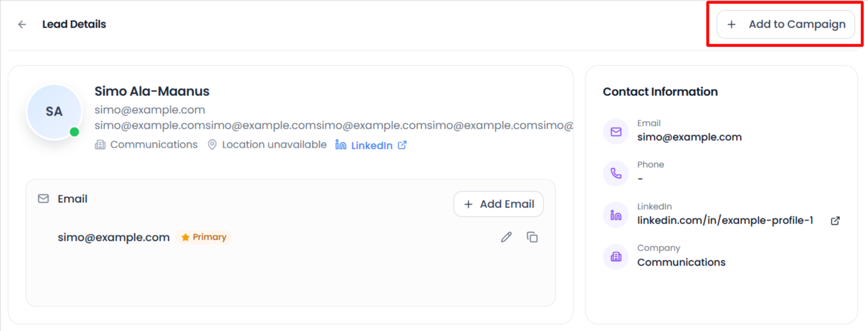Open the linkedin.com/in/example-profile-1 external link icon
This screenshot has height=331, width=868.
[x=835, y=221]
